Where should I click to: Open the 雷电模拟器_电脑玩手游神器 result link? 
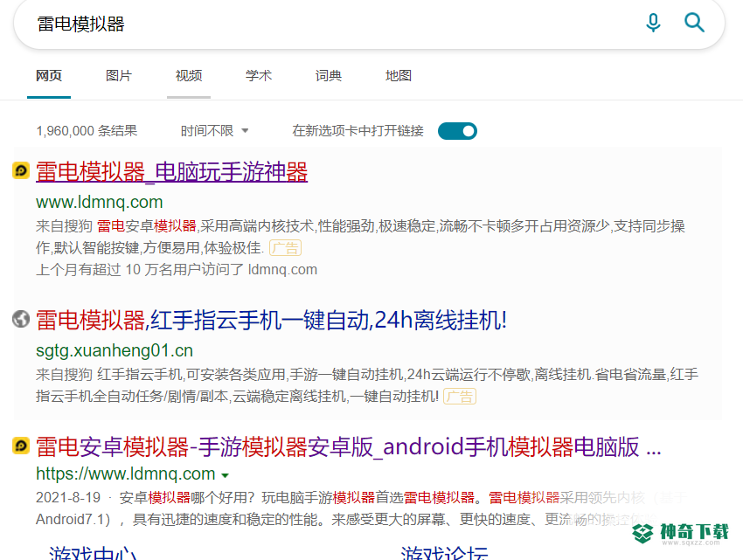[x=171, y=171]
